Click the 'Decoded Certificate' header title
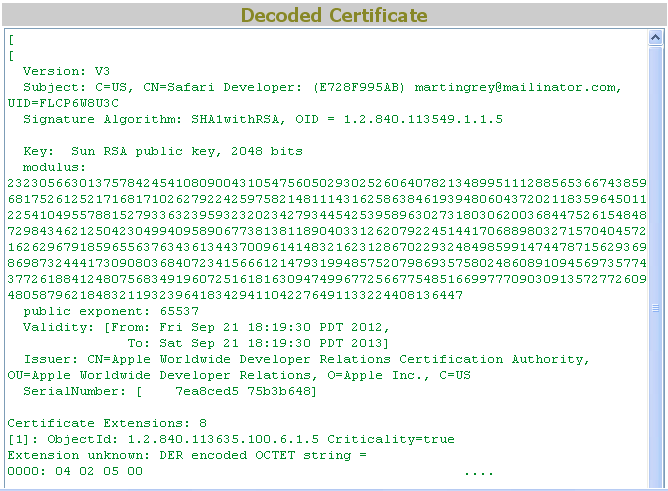 334,15
